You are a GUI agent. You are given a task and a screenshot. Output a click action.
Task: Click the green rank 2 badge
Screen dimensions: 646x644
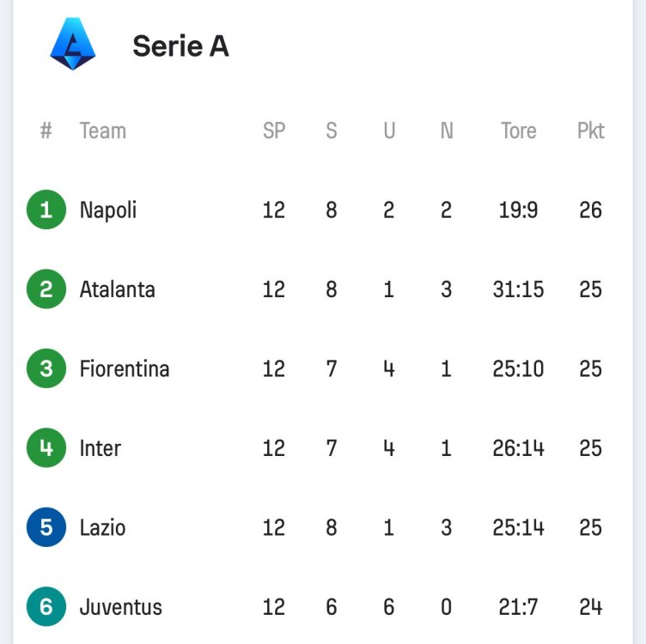46,289
